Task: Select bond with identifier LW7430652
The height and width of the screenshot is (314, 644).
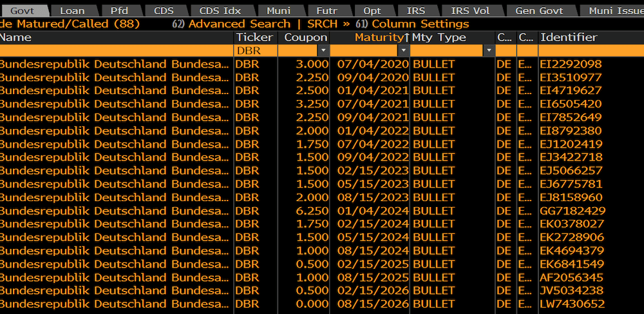Action: tap(572, 304)
